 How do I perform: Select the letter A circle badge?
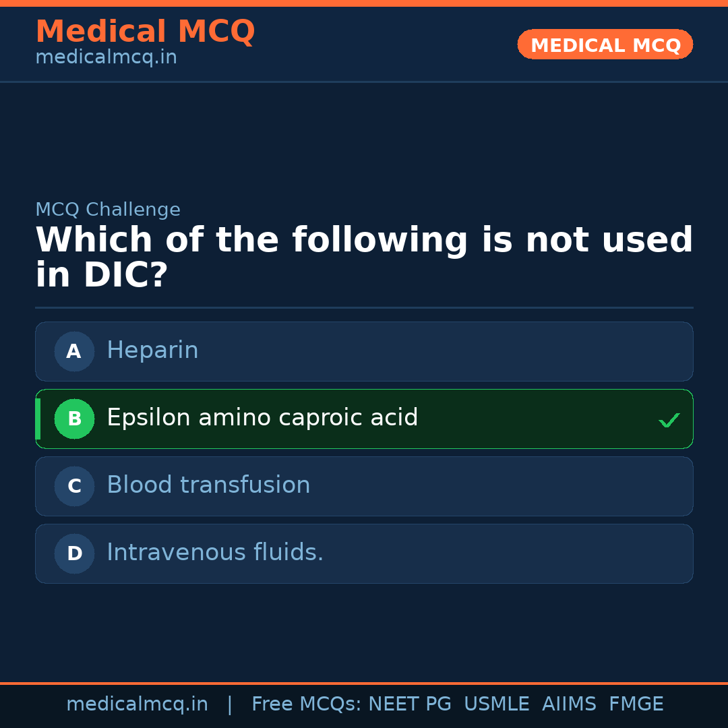(x=74, y=351)
